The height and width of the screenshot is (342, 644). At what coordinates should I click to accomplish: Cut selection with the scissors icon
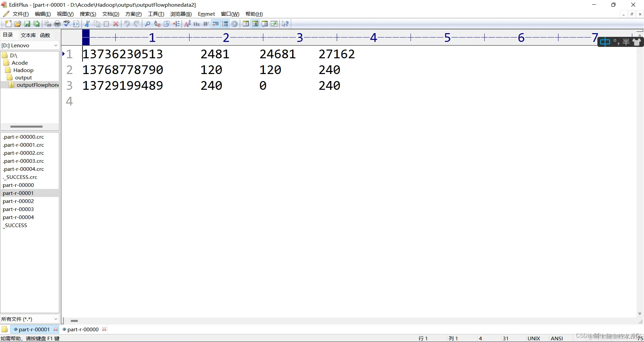click(x=87, y=24)
